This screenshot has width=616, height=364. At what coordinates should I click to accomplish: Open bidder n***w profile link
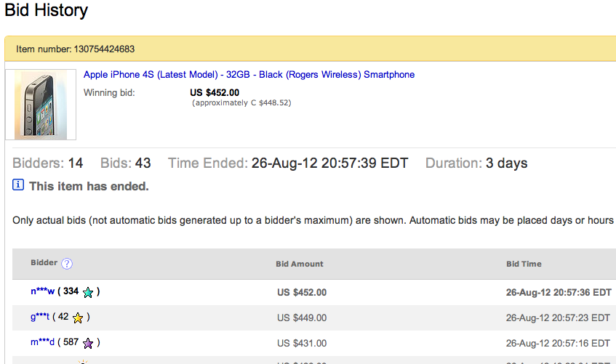tap(43, 291)
